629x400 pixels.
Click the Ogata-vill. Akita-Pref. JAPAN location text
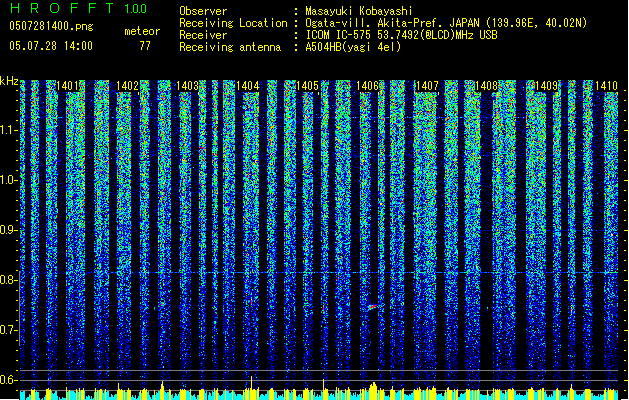(446, 23)
